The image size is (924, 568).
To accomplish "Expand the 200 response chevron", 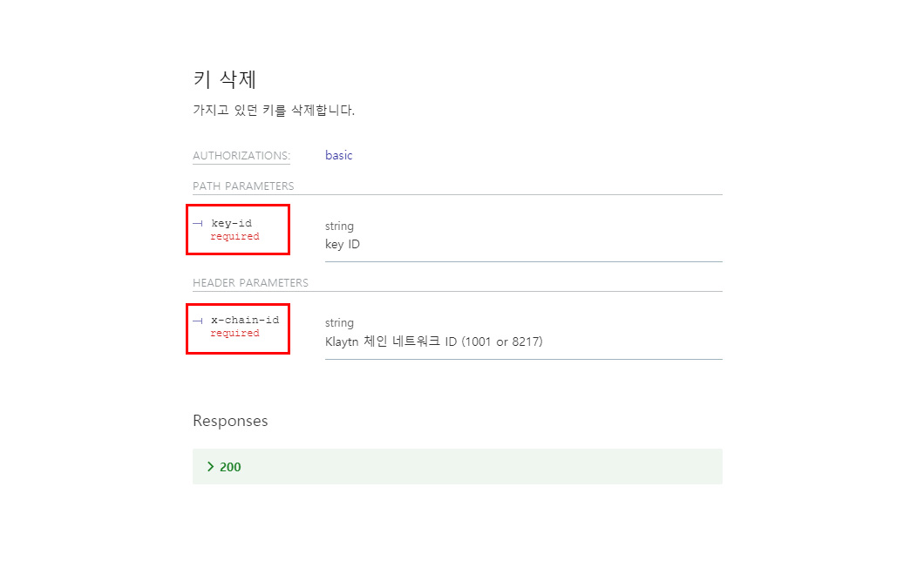I will [210, 467].
